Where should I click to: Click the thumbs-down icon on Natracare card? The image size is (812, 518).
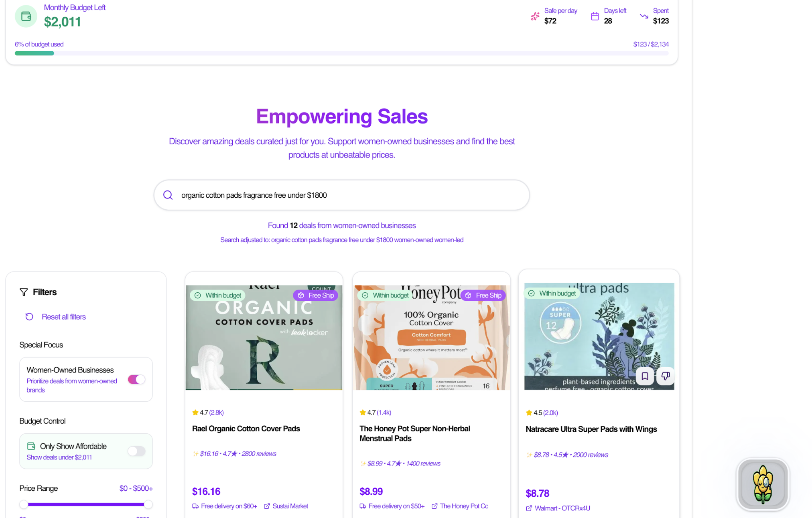point(665,376)
